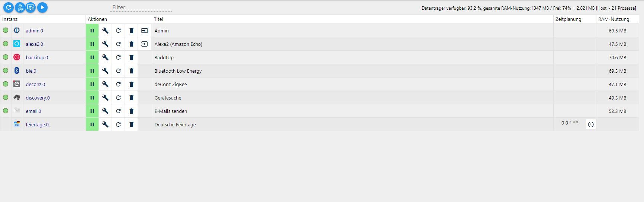Viewport: 644px width, 202px height.
Task: Click the Zeitplanung column header
Action: coord(568,19)
